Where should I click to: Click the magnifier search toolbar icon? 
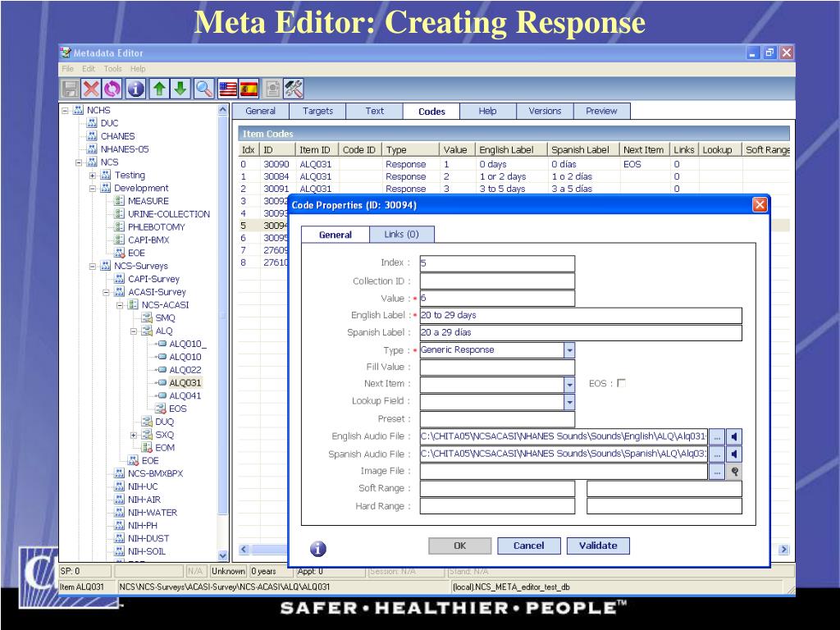[x=203, y=89]
